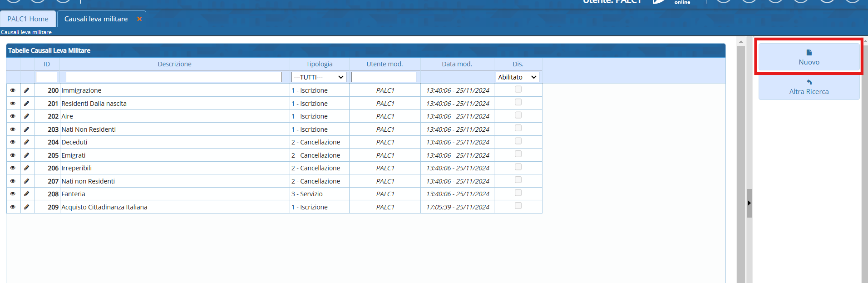
Task: Expand the side panel arrow handle
Action: pos(749,203)
